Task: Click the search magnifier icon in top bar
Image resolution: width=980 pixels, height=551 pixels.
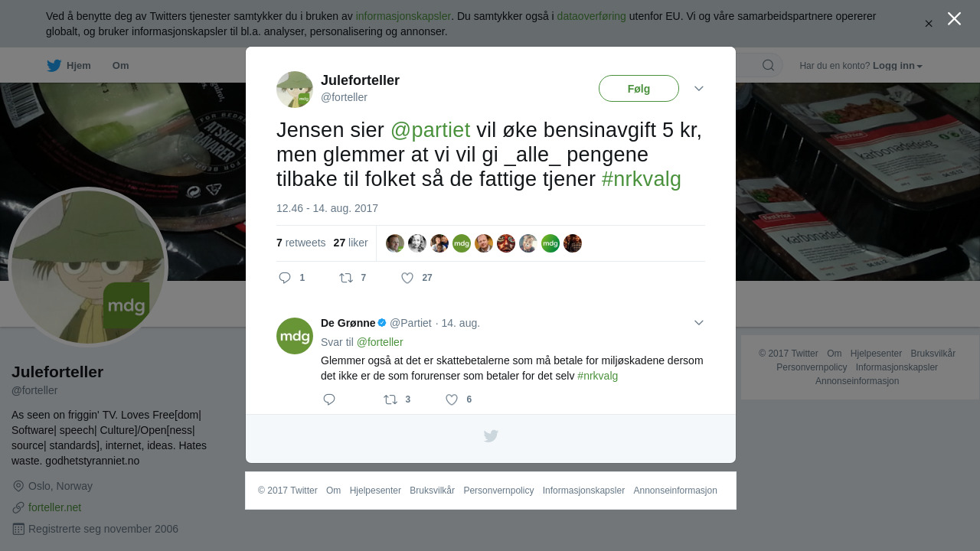Action: click(768, 65)
